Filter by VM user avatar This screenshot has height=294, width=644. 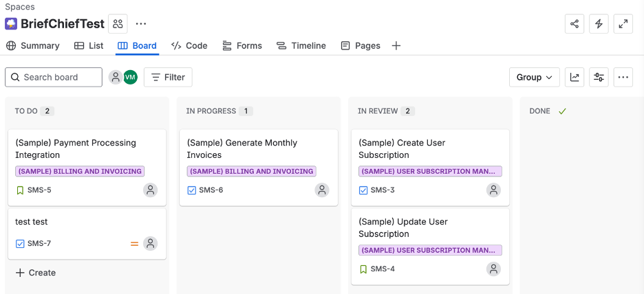130,77
